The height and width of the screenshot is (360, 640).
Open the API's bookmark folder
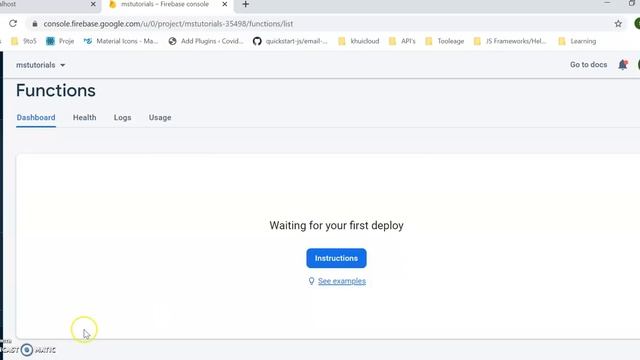point(402,41)
